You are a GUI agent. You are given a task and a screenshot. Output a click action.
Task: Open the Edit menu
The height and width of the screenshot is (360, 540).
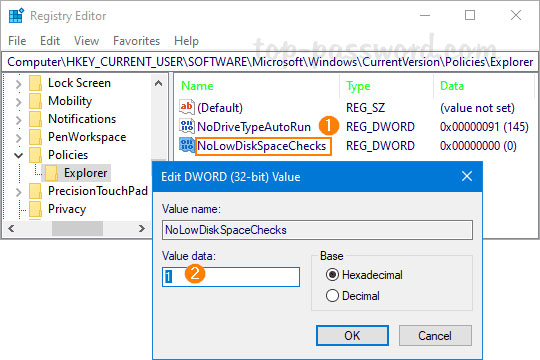click(50, 41)
